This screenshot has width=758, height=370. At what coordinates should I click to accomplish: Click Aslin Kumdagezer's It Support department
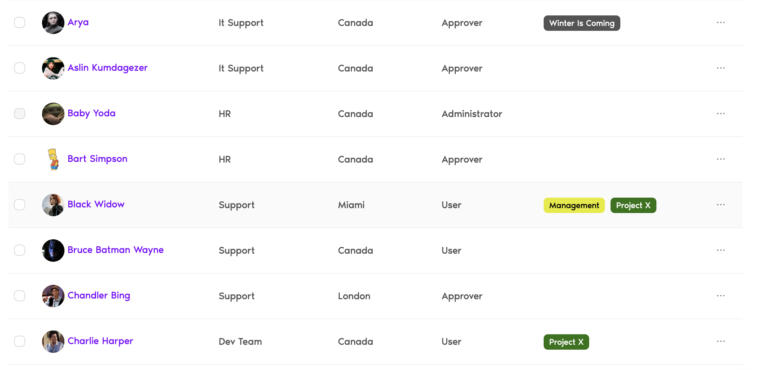(x=241, y=68)
